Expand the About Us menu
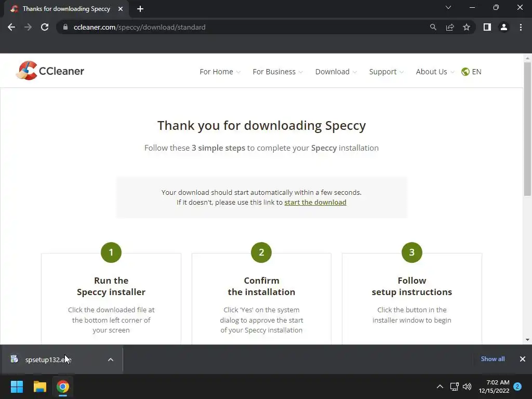Screen dimensions: 532x399 [x=435, y=72]
